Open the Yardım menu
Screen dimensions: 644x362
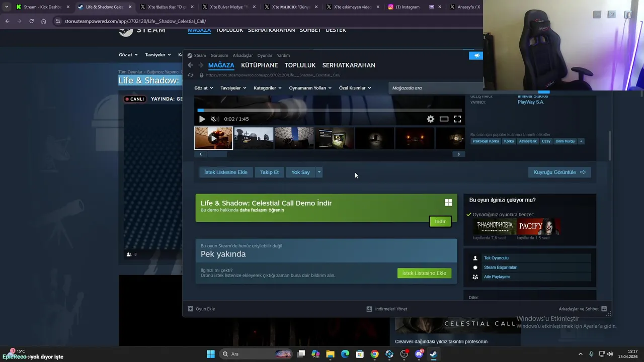pyautogui.click(x=283, y=56)
